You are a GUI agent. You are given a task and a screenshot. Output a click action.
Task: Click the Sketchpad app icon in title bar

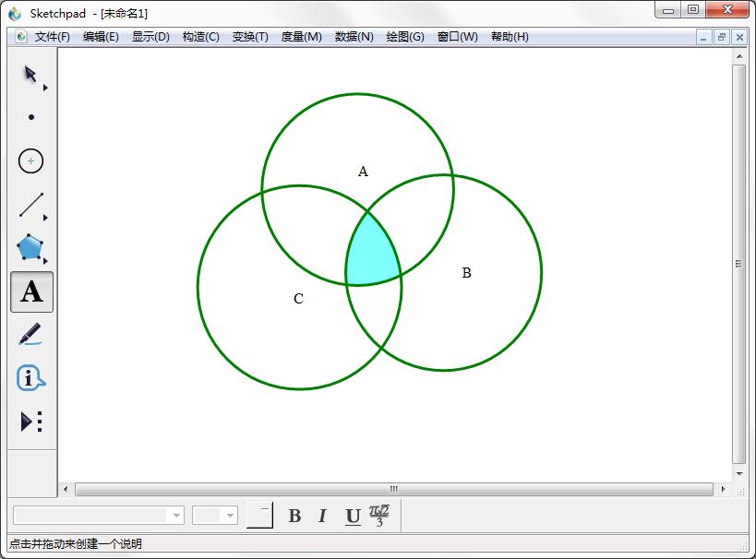coord(15,14)
